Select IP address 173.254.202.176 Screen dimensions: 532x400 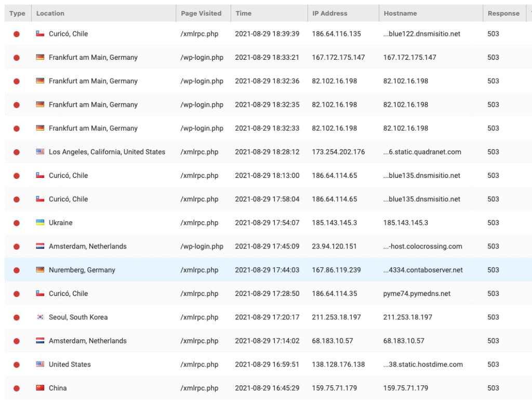coord(338,152)
